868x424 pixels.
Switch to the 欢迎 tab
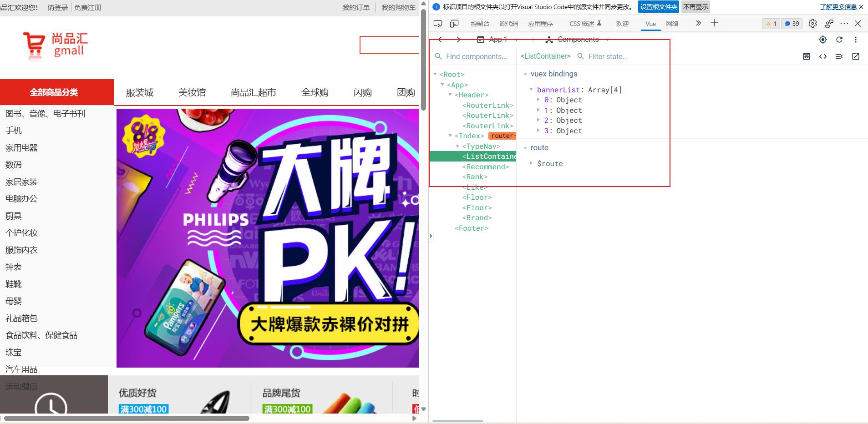click(x=622, y=24)
